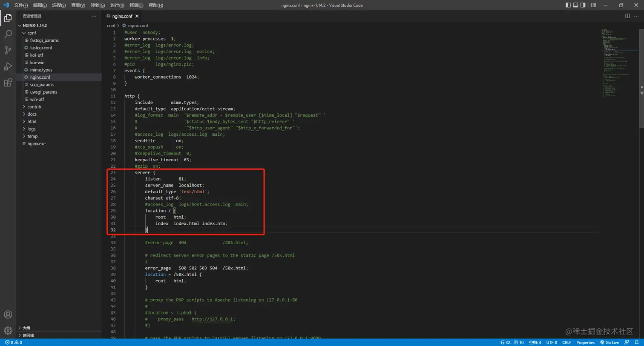This screenshot has width=644, height=346.
Task: Open the Manage gear icon
Action: [x=8, y=331]
